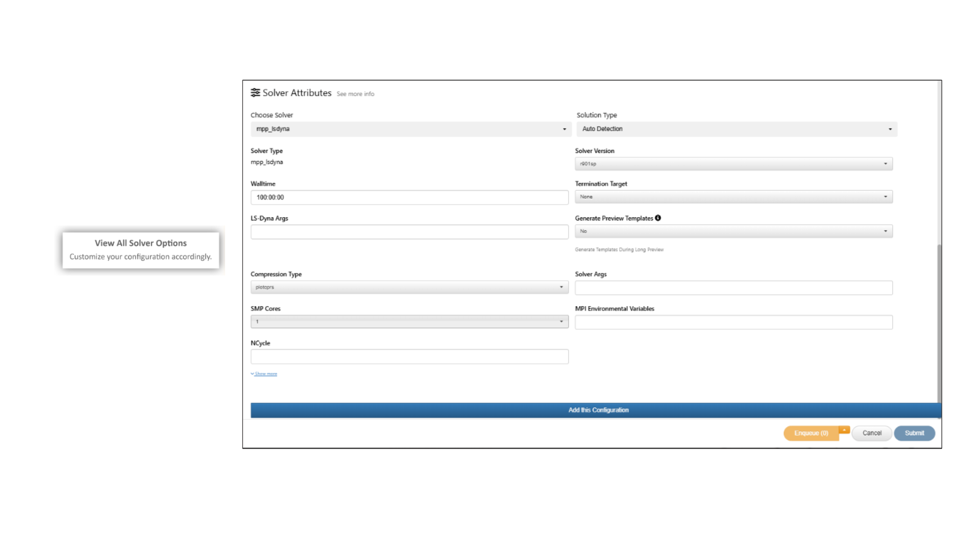Click the dialog vertical scrollbar
Image resolution: width=980 pixels, height=551 pixels.
[939, 324]
